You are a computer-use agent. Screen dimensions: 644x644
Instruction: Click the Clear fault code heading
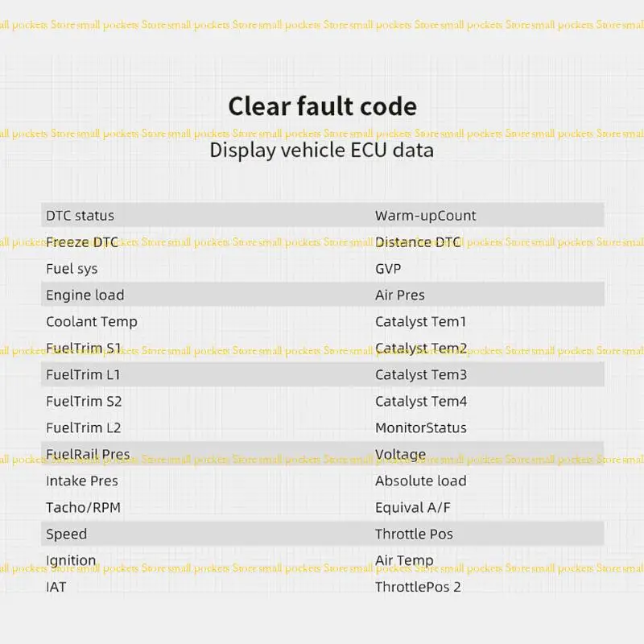[323, 106]
